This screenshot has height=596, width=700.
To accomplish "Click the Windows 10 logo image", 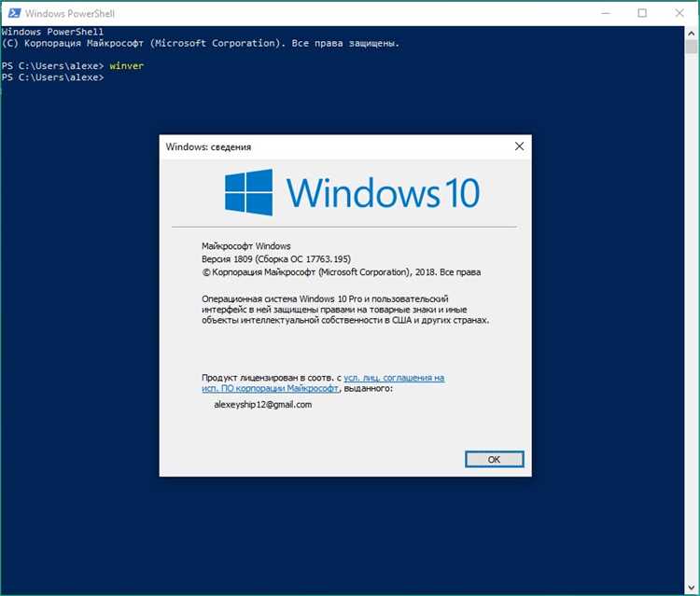I will click(352, 192).
